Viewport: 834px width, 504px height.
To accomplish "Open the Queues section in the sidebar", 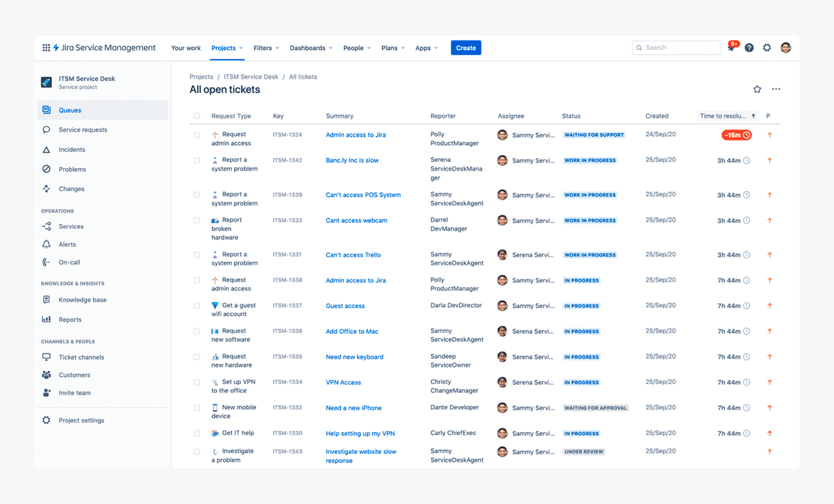I will [47, 110].
